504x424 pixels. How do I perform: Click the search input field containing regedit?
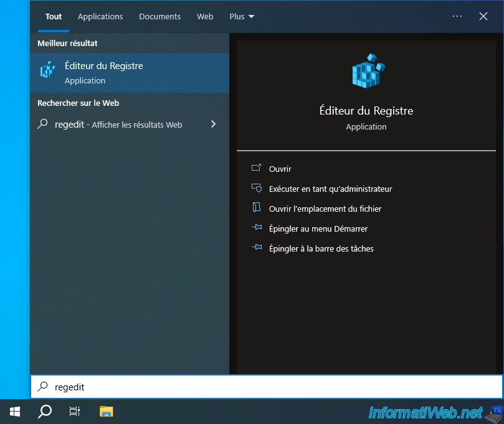[268, 387]
